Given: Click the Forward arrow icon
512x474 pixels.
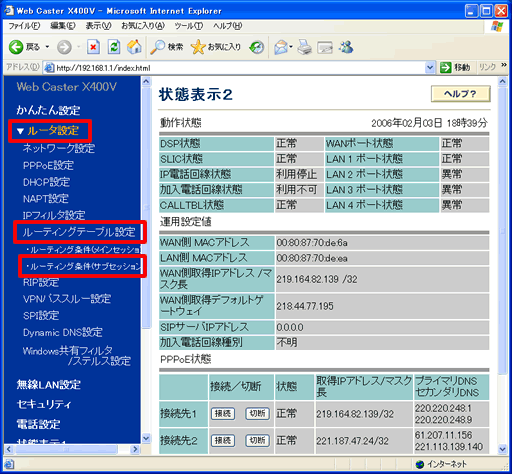Looking at the screenshot, I should 64,47.
